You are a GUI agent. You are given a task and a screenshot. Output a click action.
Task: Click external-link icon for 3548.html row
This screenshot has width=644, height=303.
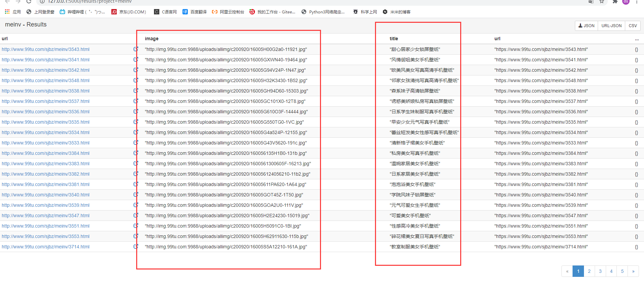click(x=136, y=80)
